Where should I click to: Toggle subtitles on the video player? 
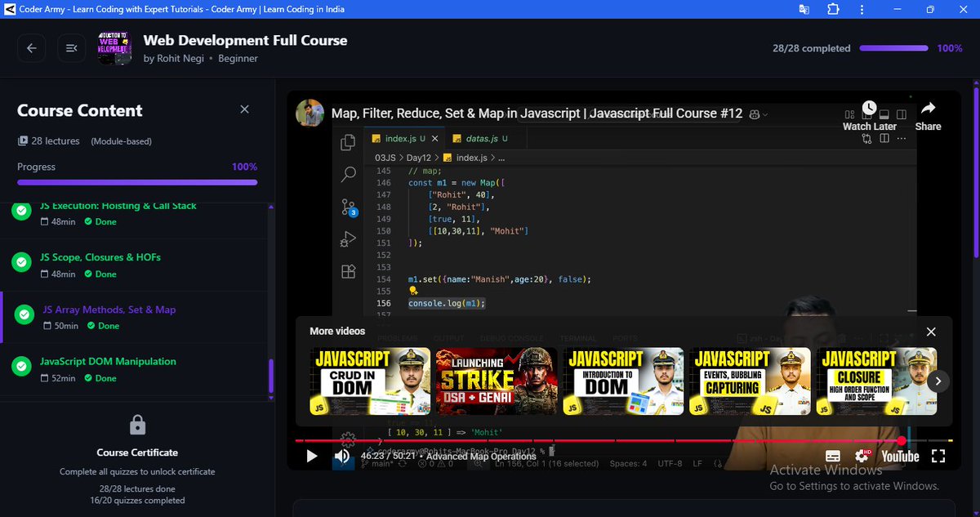(x=833, y=457)
